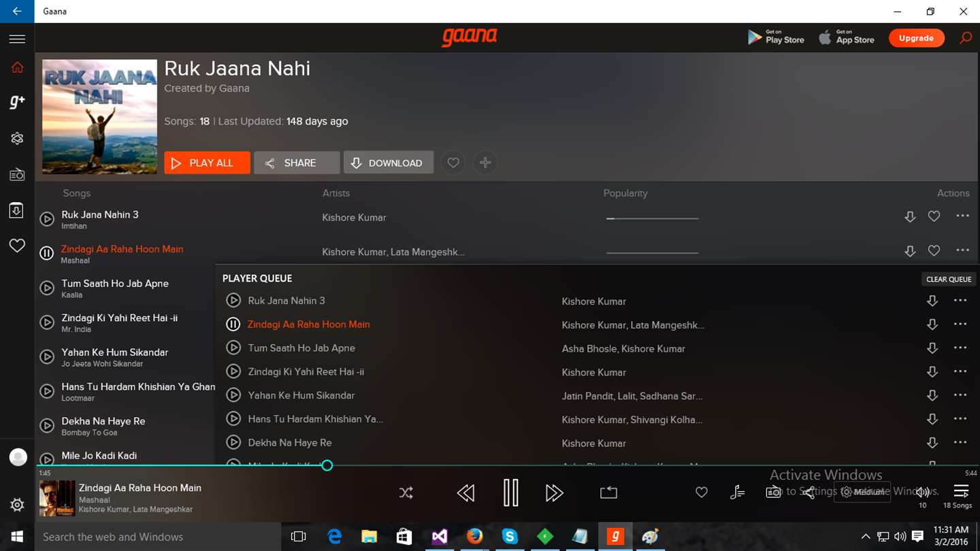Open more options for Zindagi Aa Raha Hoon Main row
Screen dimensions: 980x551
(962, 250)
